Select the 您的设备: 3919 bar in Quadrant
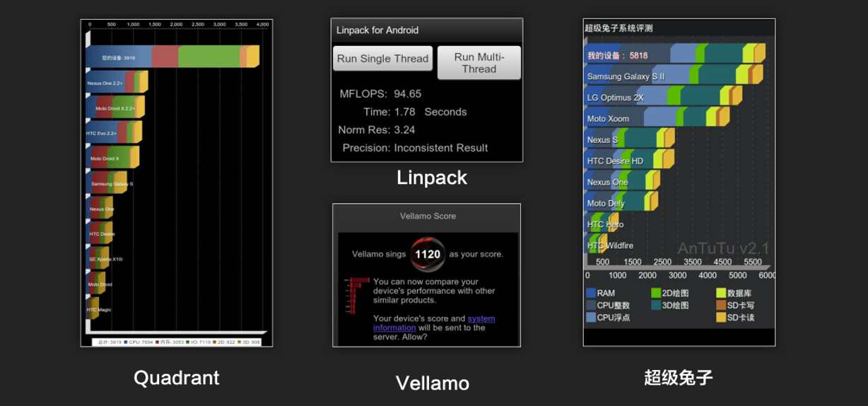This screenshot has width=868, height=406. point(172,57)
